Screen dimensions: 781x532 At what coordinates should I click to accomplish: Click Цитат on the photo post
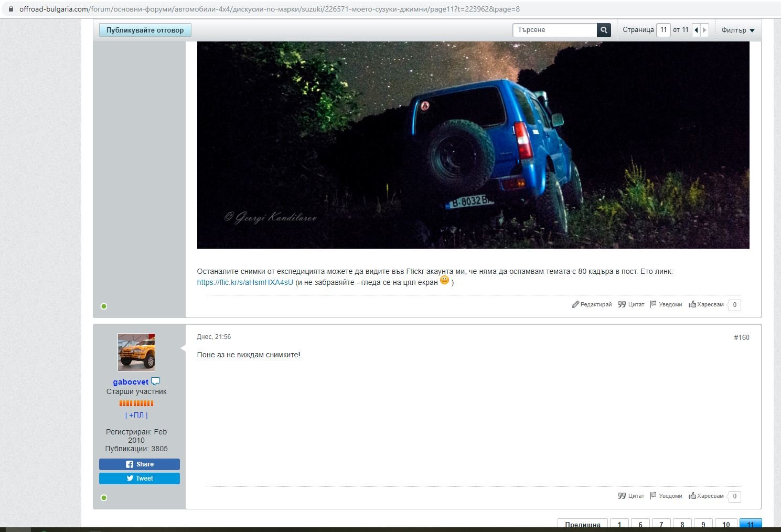[x=631, y=304]
